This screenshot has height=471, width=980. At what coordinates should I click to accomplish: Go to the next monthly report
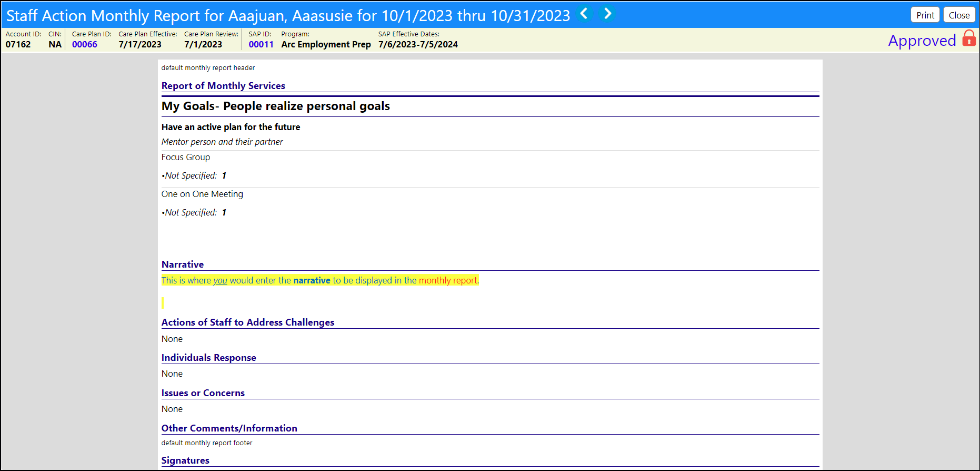[x=607, y=14]
